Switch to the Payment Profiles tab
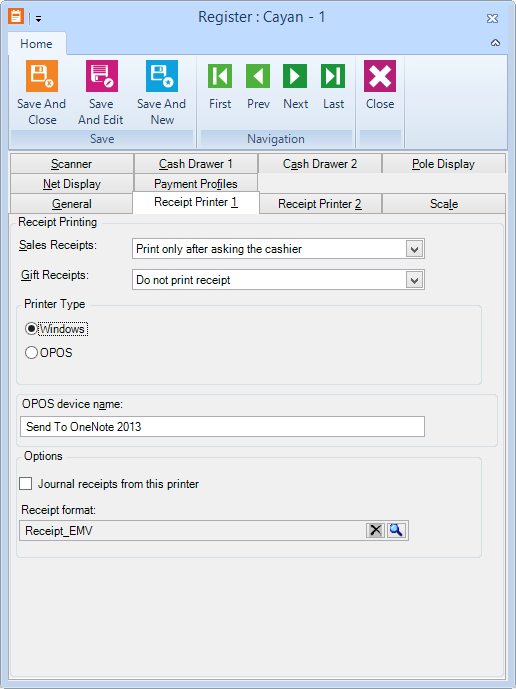The width and height of the screenshot is (516, 689). pos(196,184)
